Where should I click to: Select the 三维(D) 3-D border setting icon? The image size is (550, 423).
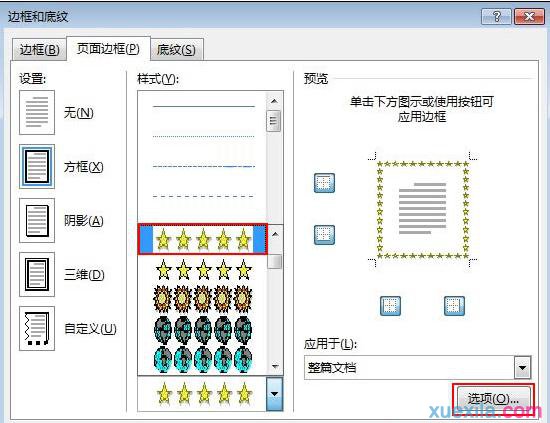(37, 274)
